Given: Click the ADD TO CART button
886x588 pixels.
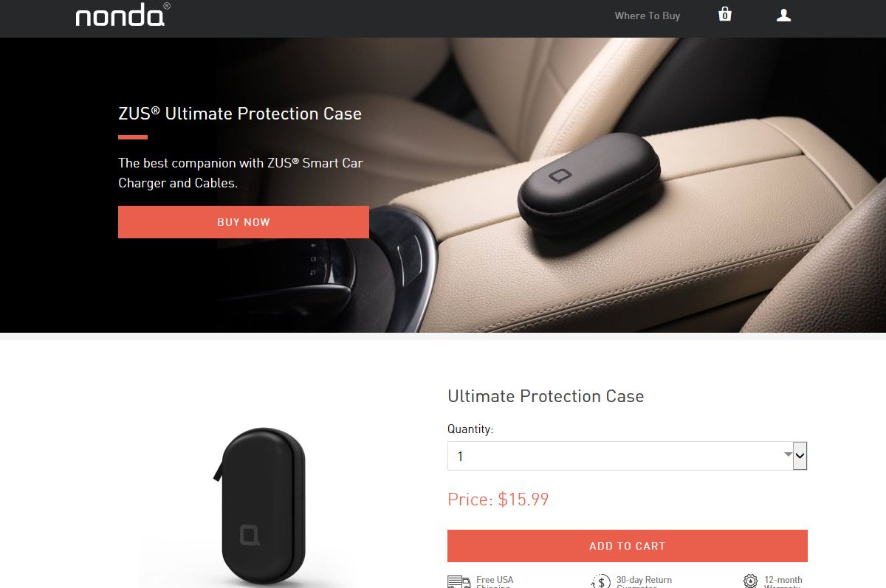Looking at the screenshot, I should tap(627, 546).
